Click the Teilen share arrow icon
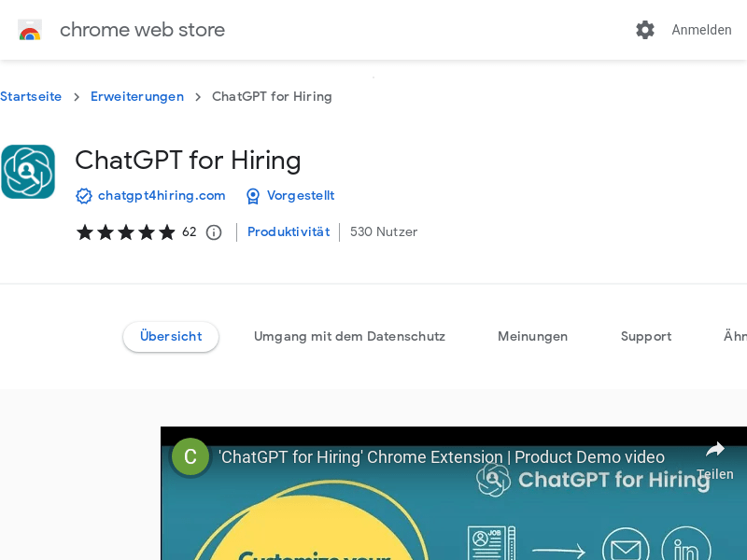The image size is (747, 560). (x=715, y=449)
